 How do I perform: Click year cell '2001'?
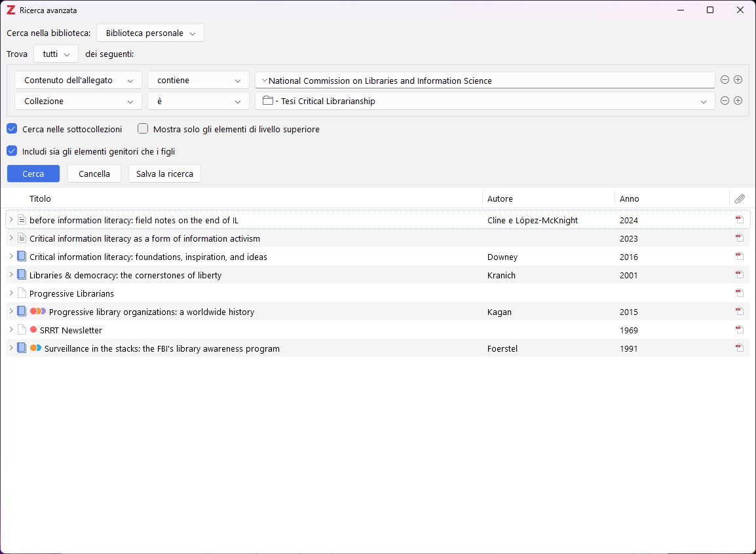pos(629,275)
